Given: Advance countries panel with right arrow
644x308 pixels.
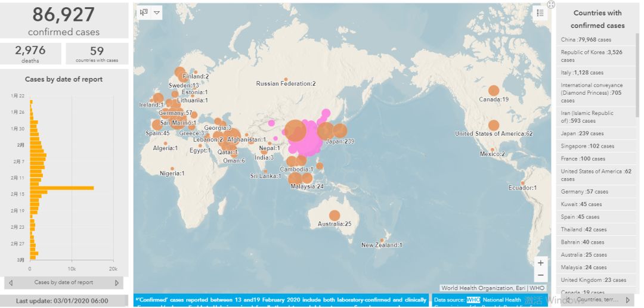Looking at the screenshot, I should click(627, 300).
